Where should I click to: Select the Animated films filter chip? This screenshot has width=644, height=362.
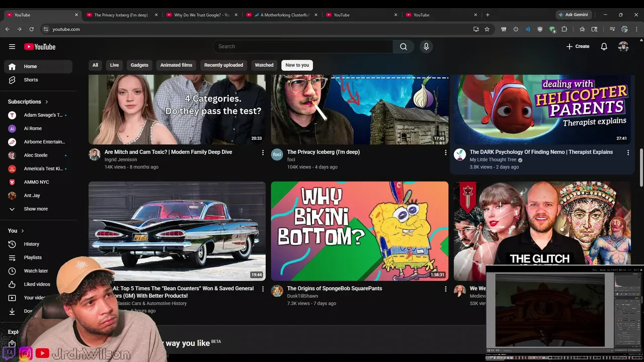[x=176, y=65]
